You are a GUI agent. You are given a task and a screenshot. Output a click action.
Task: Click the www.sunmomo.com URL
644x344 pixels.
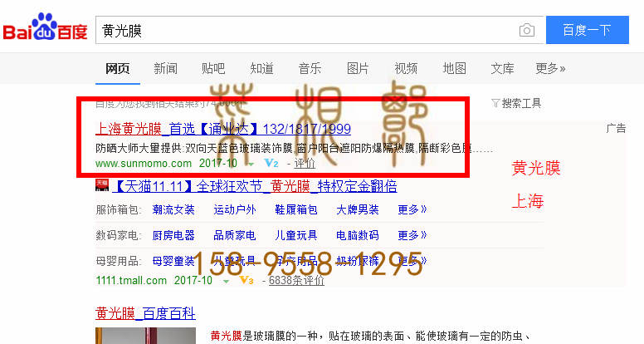(x=144, y=163)
